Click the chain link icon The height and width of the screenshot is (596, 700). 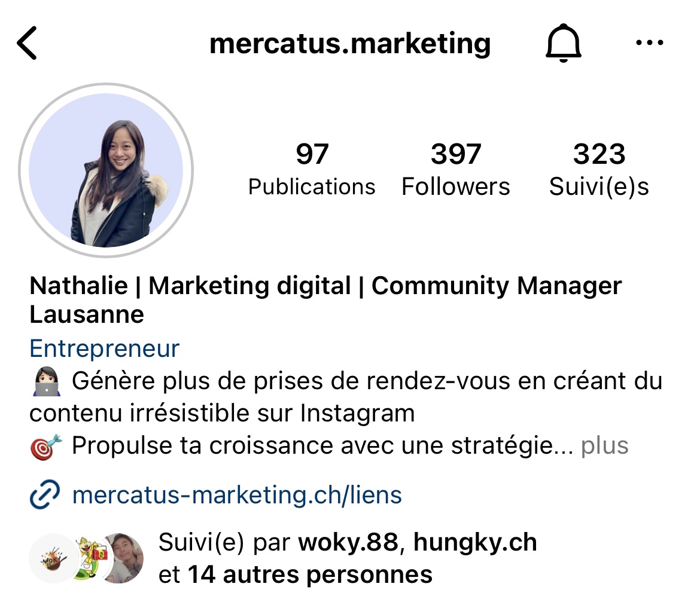click(45, 495)
